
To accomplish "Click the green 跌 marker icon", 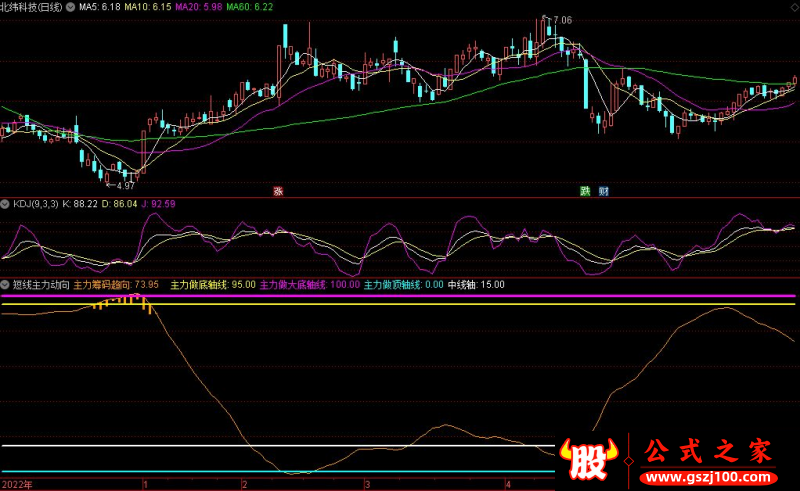I will (x=585, y=191).
